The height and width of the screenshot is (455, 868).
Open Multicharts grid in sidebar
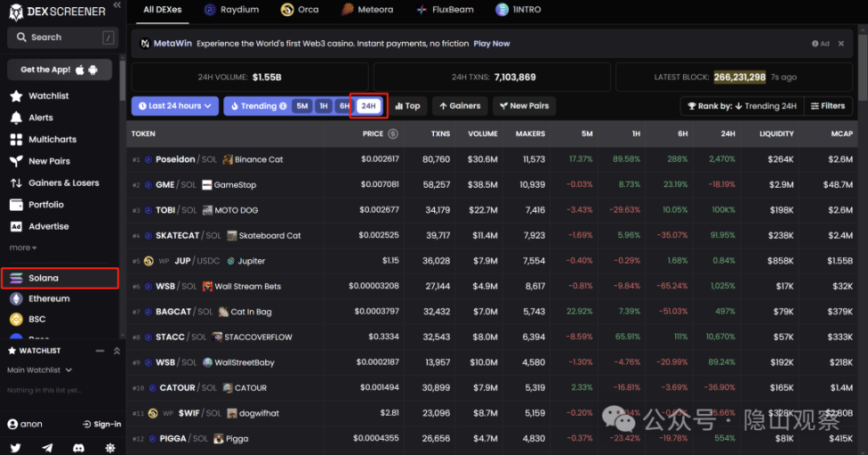pos(43,139)
